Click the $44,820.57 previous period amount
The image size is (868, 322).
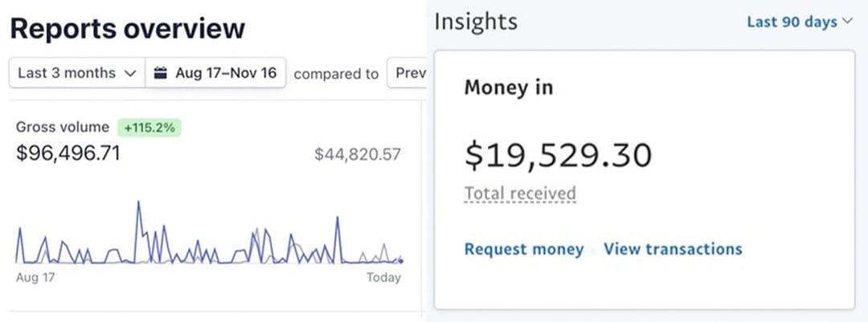point(358,153)
